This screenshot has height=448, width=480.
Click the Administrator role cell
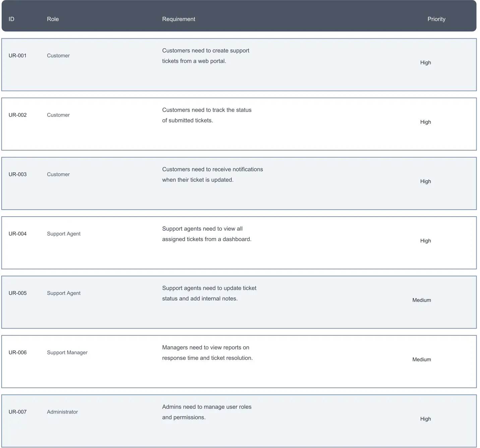(x=62, y=412)
